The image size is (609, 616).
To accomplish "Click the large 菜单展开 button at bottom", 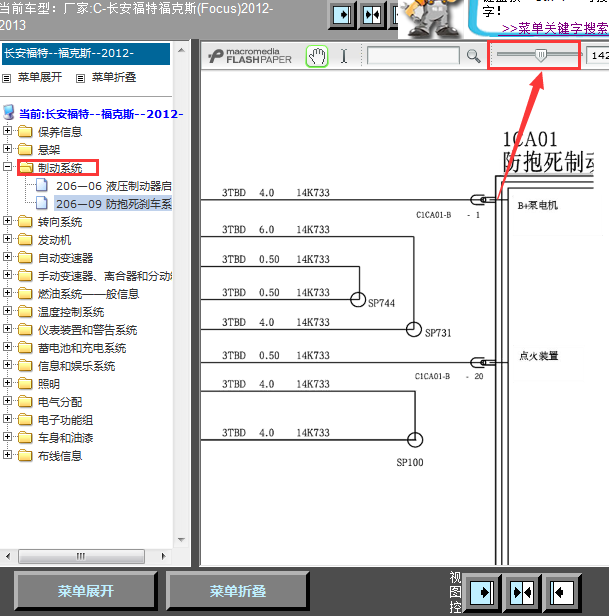I will pyautogui.click(x=86, y=590).
